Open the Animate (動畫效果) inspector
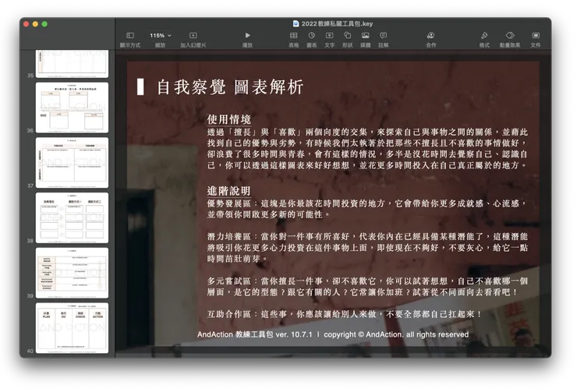This screenshot has width=577, height=392. point(510,36)
